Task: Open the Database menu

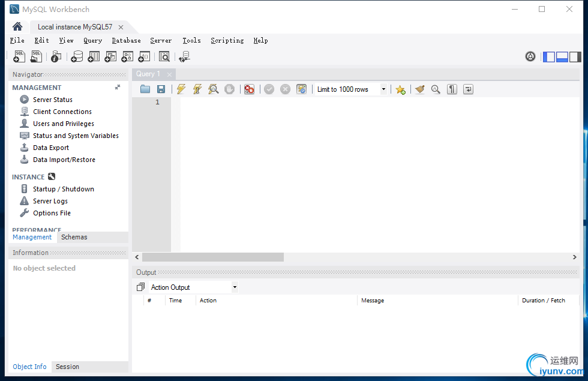Action: pyautogui.click(x=127, y=41)
